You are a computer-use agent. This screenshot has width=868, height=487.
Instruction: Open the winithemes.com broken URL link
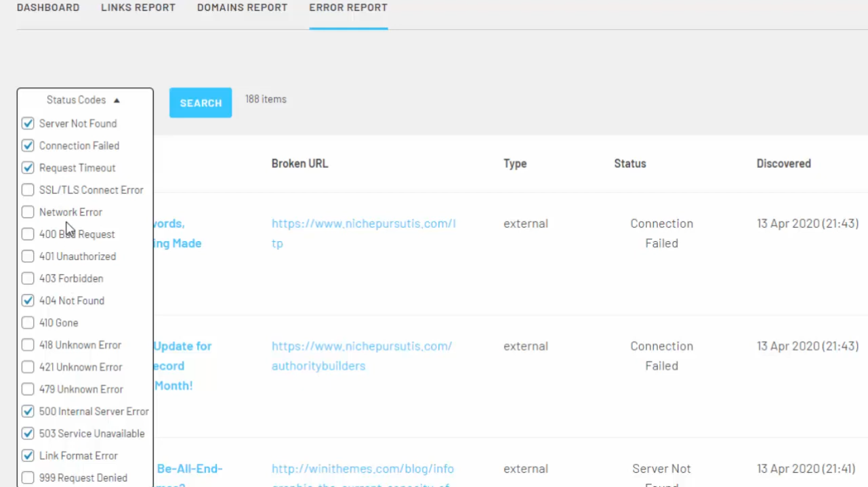coord(363,469)
